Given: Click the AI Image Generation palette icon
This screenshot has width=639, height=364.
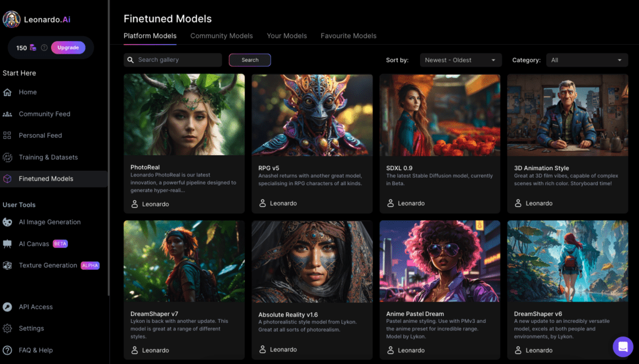Looking at the screenshot, I should (x=7, y=222).
